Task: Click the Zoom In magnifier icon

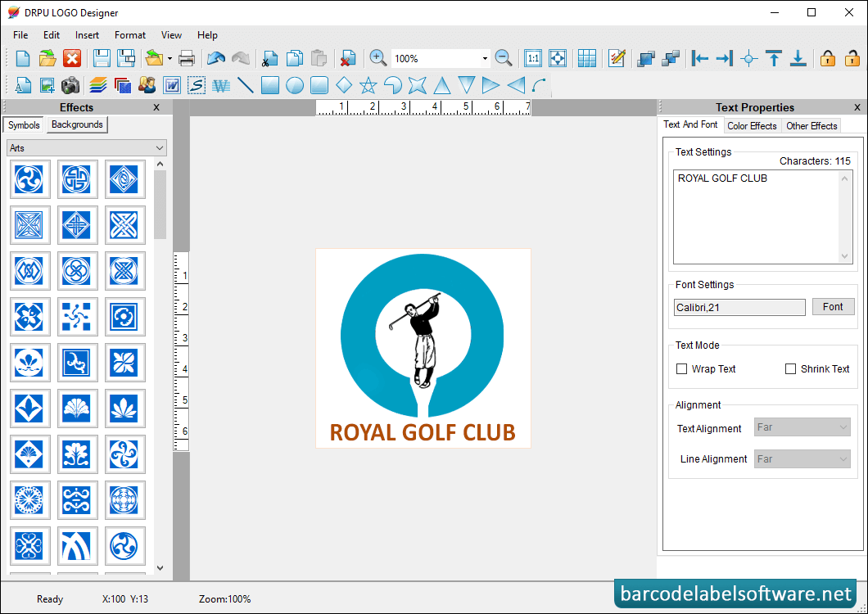Action: click(377, 58)
